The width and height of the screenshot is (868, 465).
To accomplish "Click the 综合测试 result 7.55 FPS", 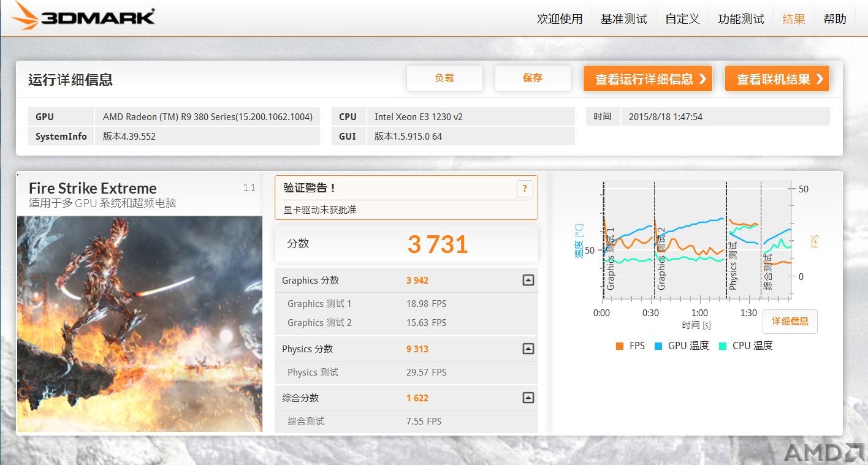I will 424,422.
